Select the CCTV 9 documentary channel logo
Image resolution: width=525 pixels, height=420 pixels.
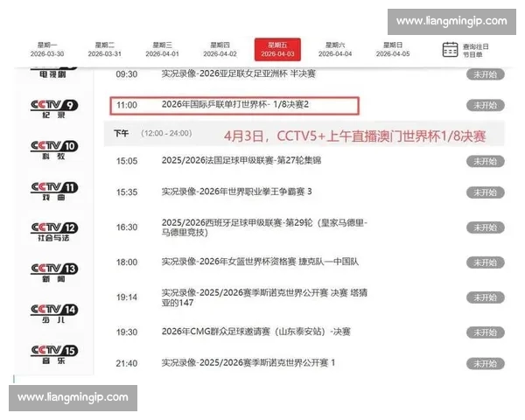pyautogui.click(x=54, y=108)
